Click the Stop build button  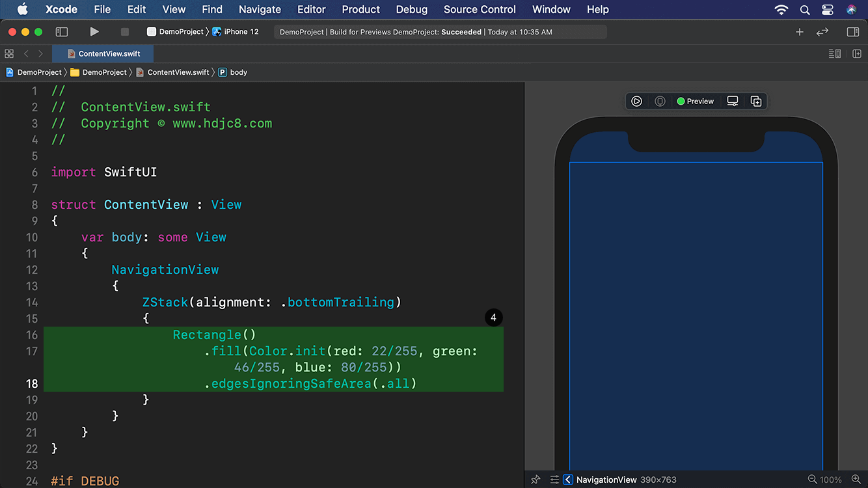[x=125, y=31]
